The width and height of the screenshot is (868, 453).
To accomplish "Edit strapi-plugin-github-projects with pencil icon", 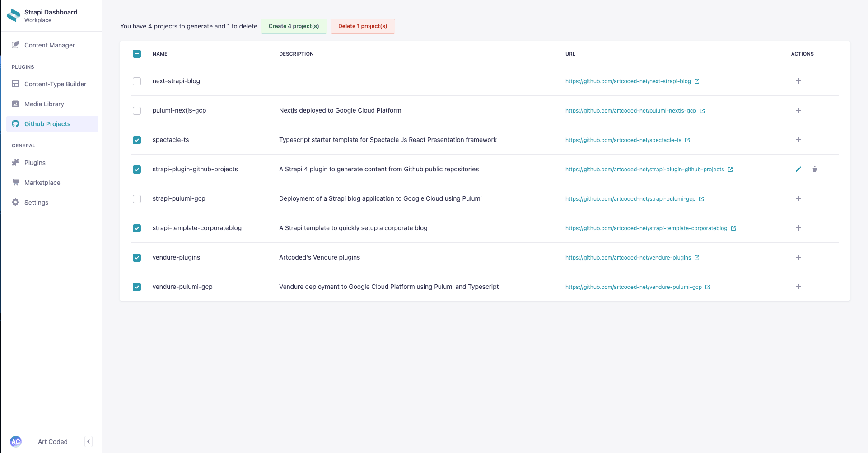I will (798, 169).
